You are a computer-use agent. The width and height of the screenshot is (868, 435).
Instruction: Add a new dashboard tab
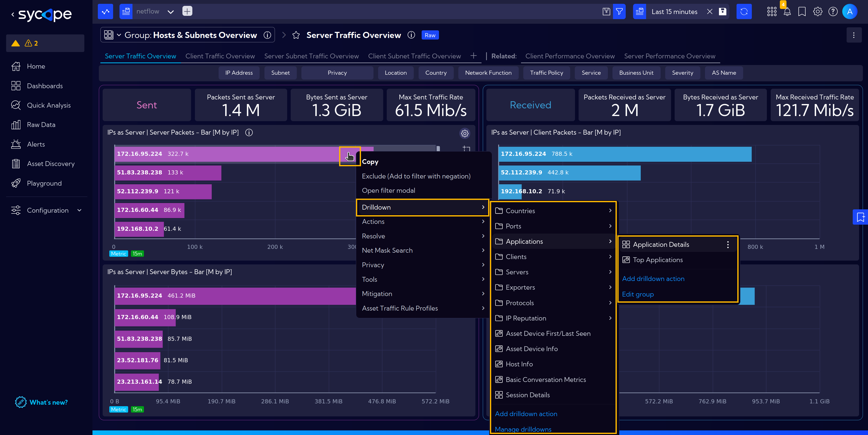coord(473,56)
